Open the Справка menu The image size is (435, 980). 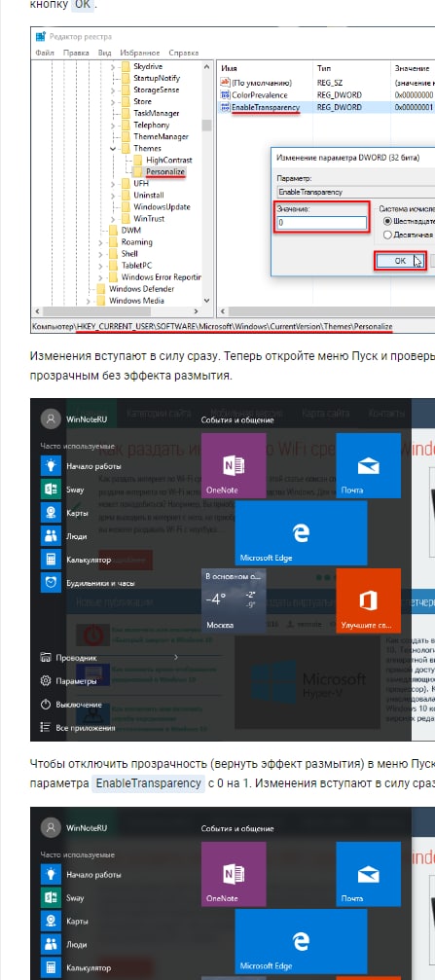coord(184,54)
